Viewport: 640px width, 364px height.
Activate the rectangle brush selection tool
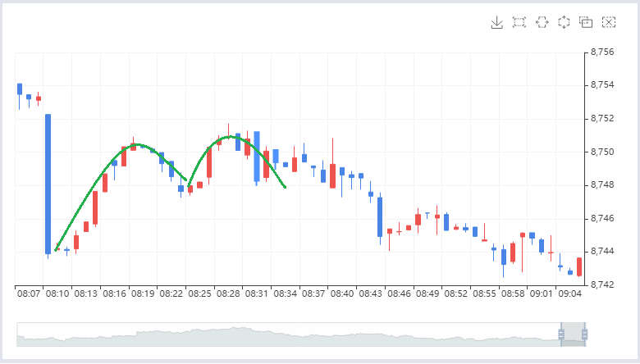[x=519, y=22]
